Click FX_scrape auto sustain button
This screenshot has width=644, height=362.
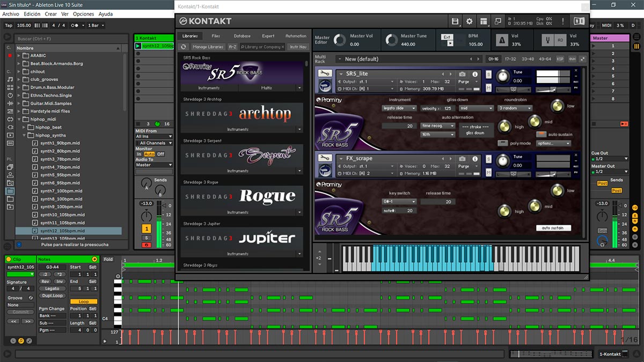click(x=553, y=228)
